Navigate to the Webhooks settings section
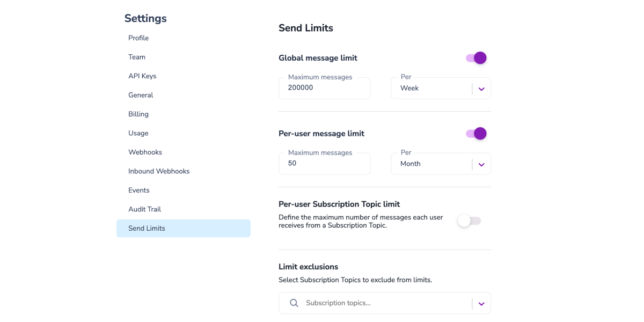The width and height of the screenshot is (644, 322). [x=145, y=152]
